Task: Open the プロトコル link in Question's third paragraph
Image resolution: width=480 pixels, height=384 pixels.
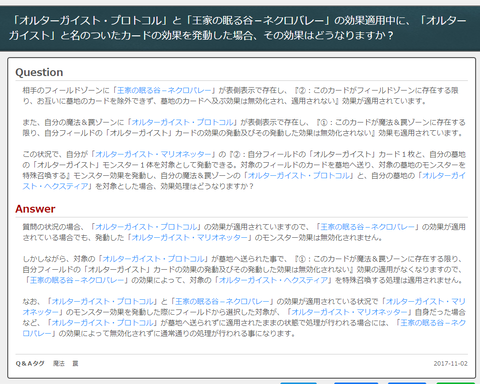Action: coord(298,176)
